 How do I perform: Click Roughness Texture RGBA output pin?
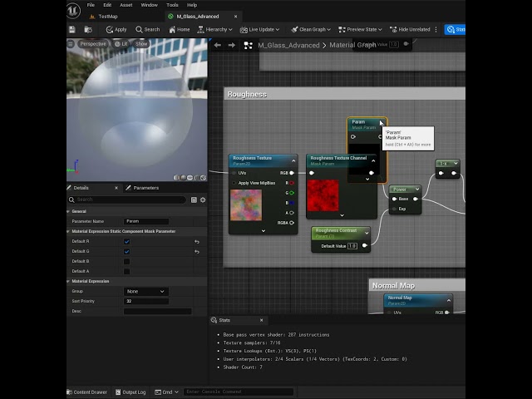click(x=292, y=223)
